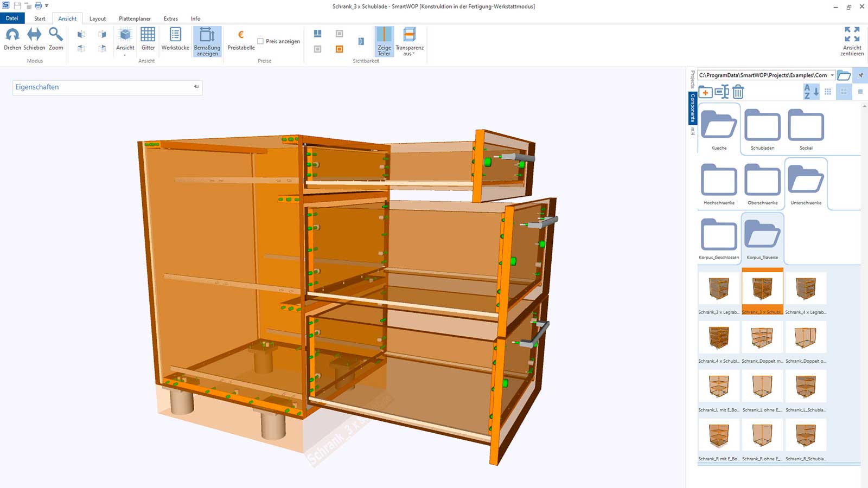Click the rename component icon

click(722, 92)
